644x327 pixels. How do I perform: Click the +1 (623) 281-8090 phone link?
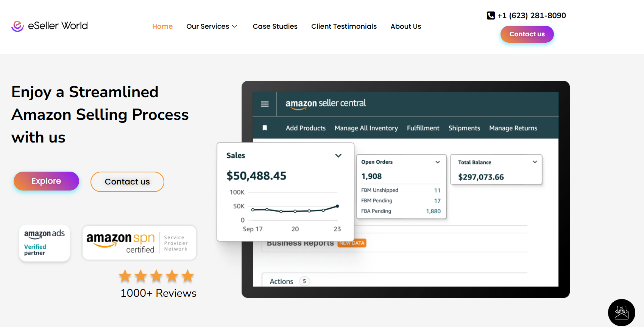click(x=532, y=15)
